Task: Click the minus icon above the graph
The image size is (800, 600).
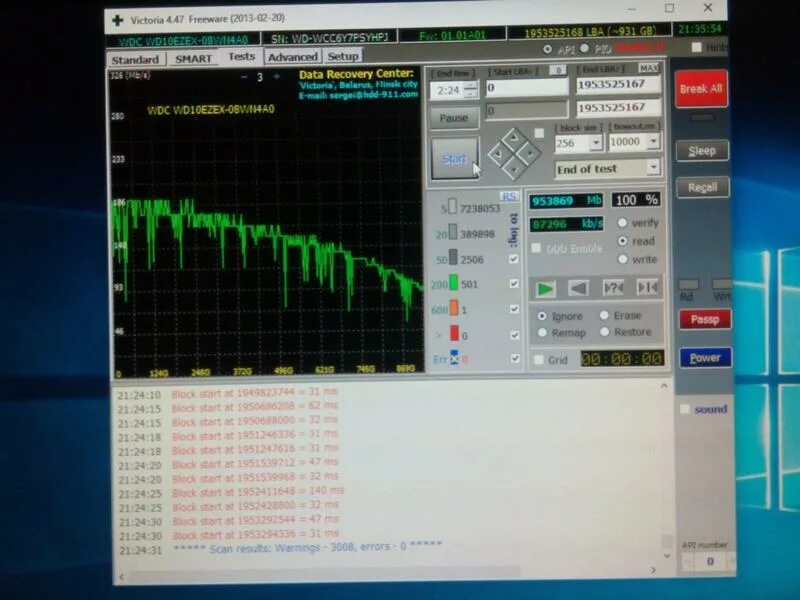Action: click(244, 77)
